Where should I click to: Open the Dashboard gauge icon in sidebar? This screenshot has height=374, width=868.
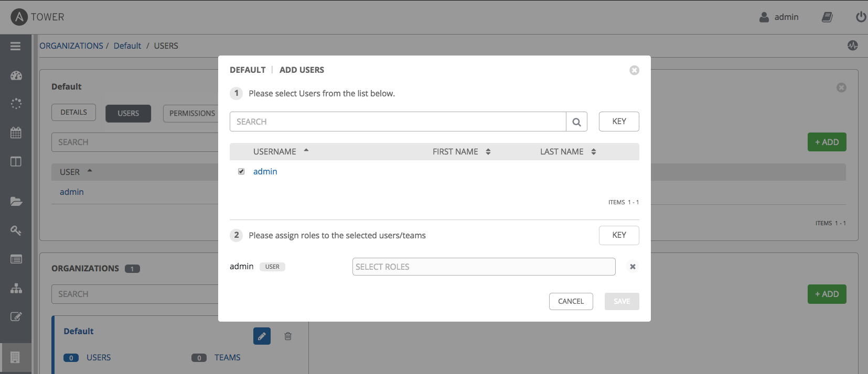pyautogui.click(x=16, y=75)
